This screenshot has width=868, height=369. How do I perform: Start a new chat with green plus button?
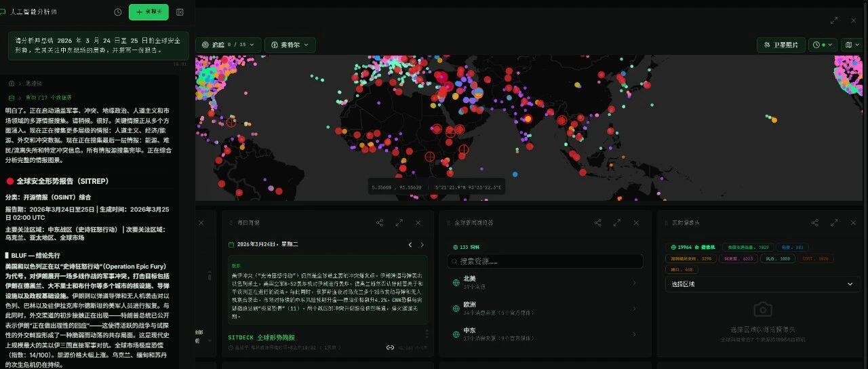pos(149,12)
